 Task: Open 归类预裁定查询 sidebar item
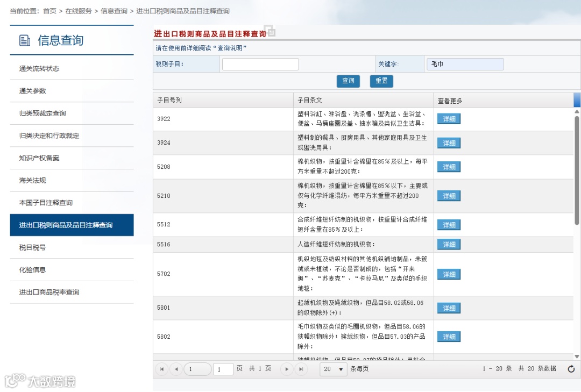click(x=72, y=113)
